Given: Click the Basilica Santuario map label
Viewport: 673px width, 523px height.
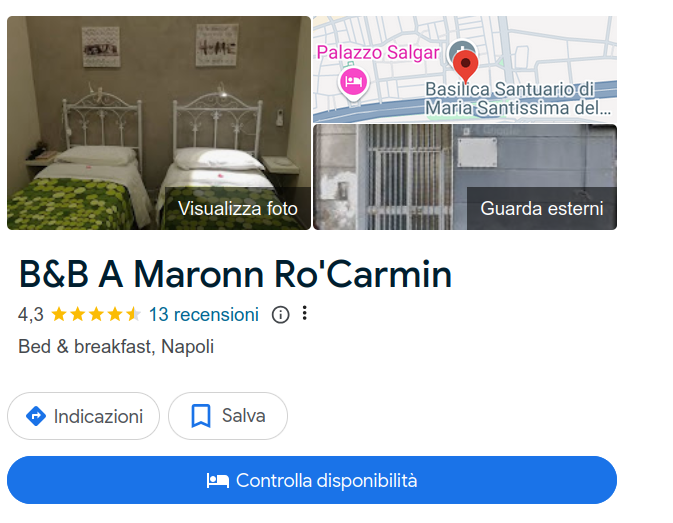Looking at the screenshot, I should click(518, 99).
